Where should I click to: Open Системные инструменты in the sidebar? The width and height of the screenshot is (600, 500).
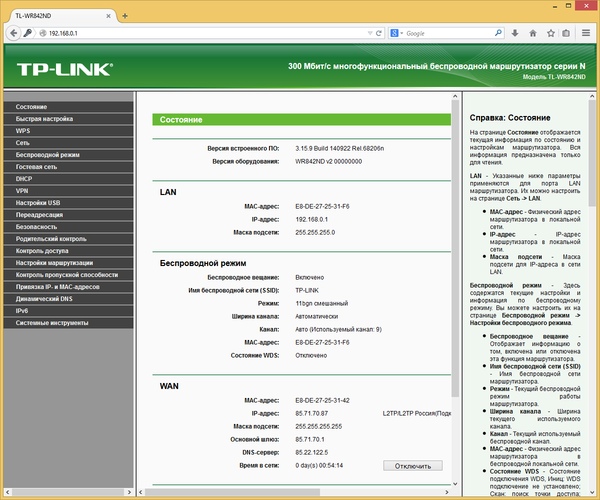52,322
